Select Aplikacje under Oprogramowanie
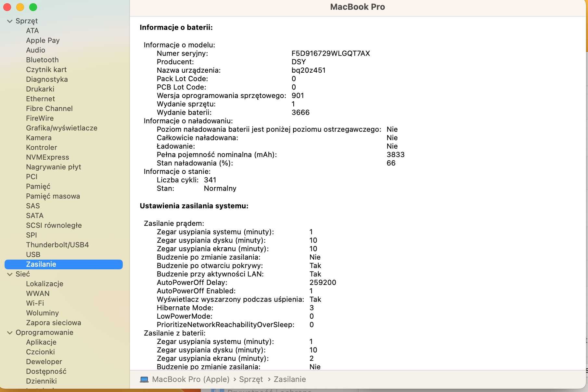Screen dimensions: 588x392 point(41,342)
